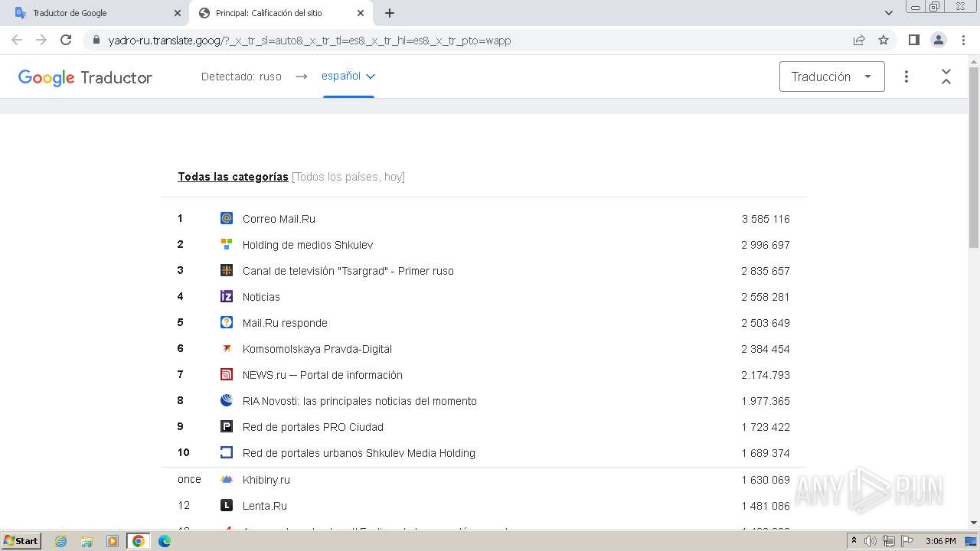Click the Khibiny.ru mountain icon
The image size is (980, 551).
click(227, 479)
